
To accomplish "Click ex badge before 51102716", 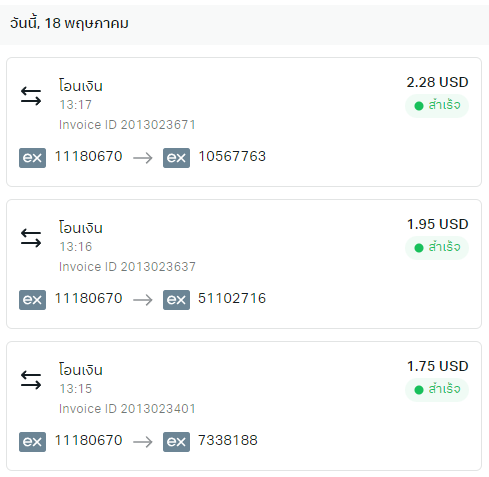I will click(176, 300).
